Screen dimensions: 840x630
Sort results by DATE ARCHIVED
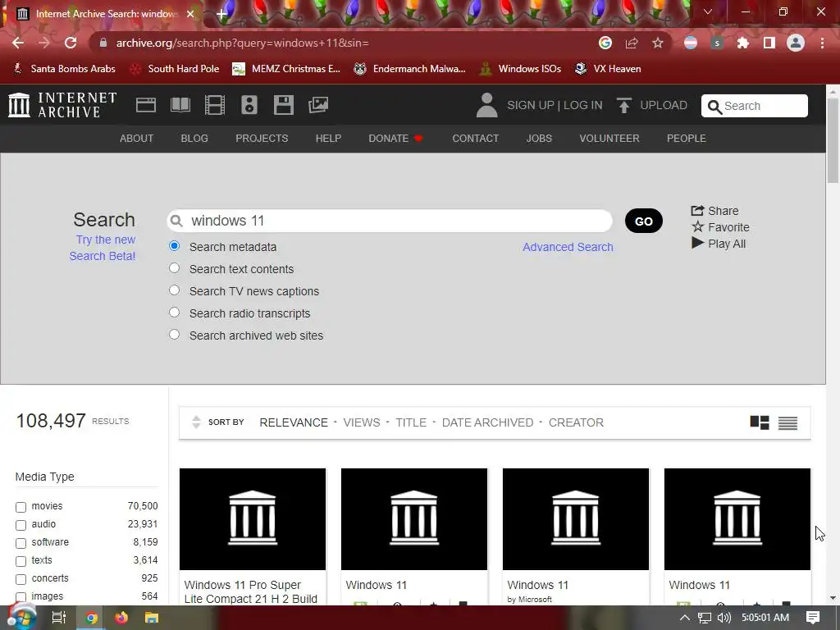point(487,422)
